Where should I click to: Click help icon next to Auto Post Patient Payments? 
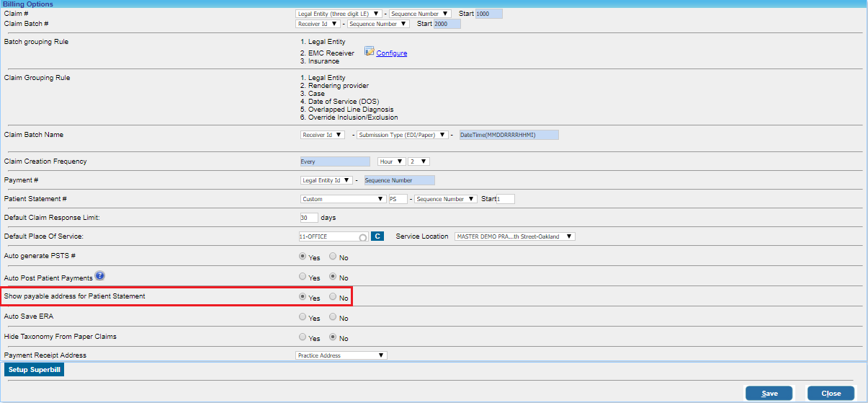tap(100, 275)
